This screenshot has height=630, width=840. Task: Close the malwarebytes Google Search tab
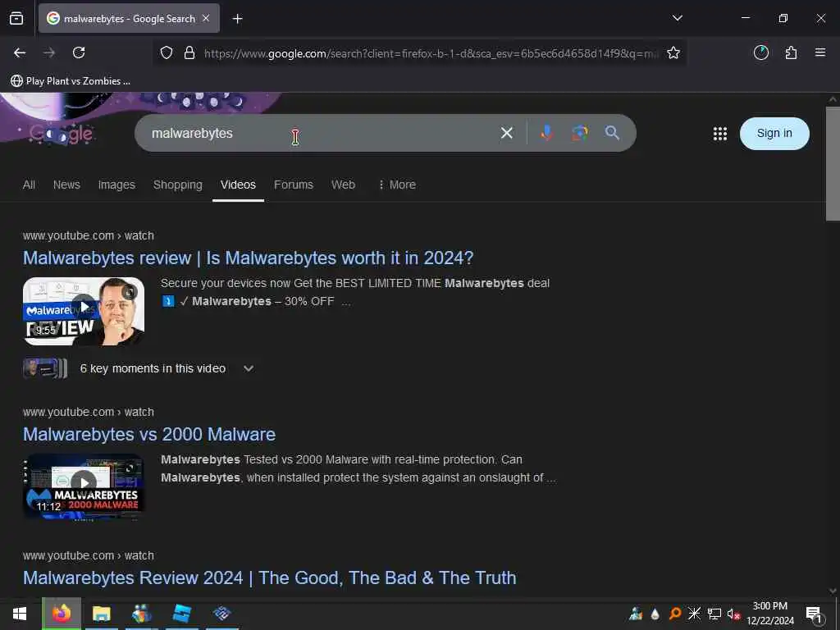tap(206, 18)
